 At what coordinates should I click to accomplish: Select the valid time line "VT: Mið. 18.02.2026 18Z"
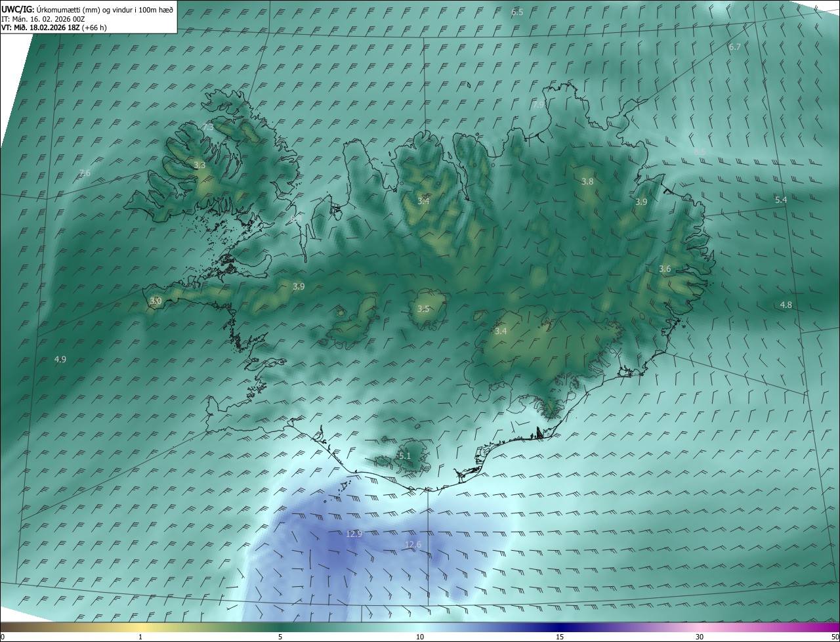pos(41,28)
